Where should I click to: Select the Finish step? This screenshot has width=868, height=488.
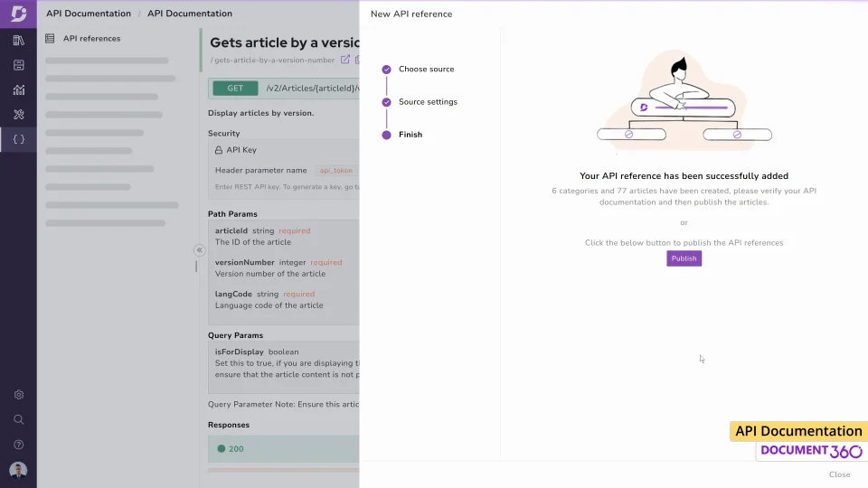[x=410, y=135]
